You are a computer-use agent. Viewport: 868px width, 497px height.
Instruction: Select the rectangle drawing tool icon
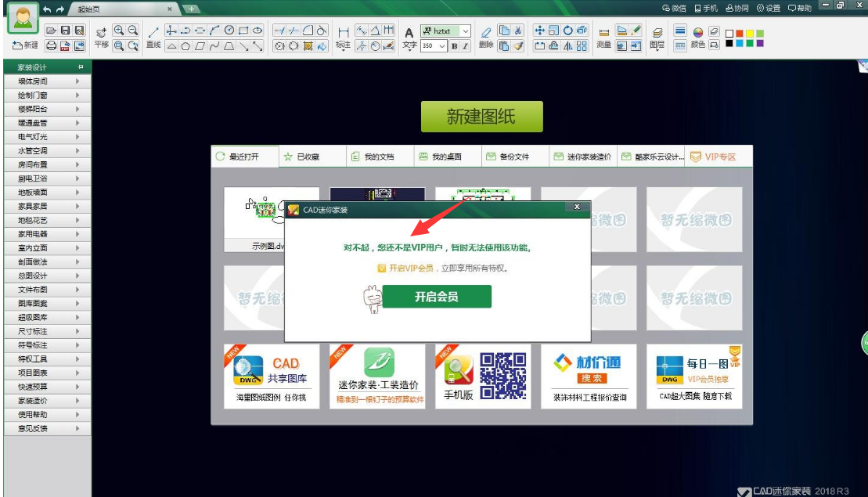243,31
